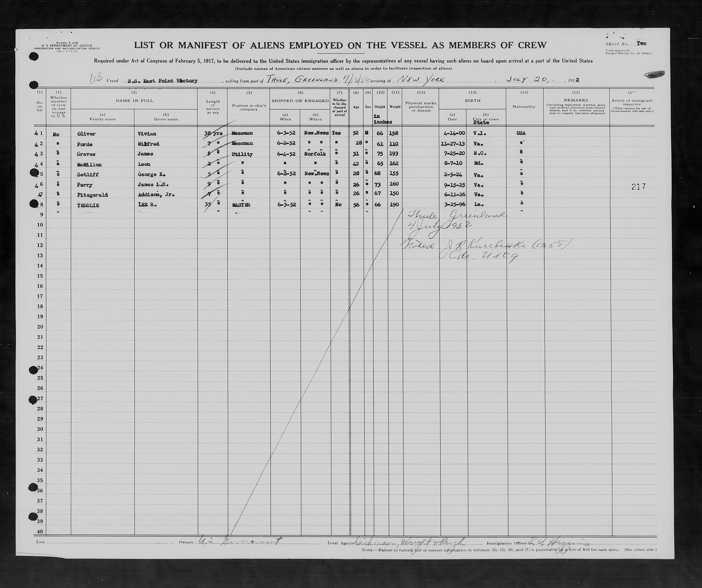Image resolution: width=702 pixels, height=588 pixels.
Task: Click the family name "Setliff"
Action: 88,175
